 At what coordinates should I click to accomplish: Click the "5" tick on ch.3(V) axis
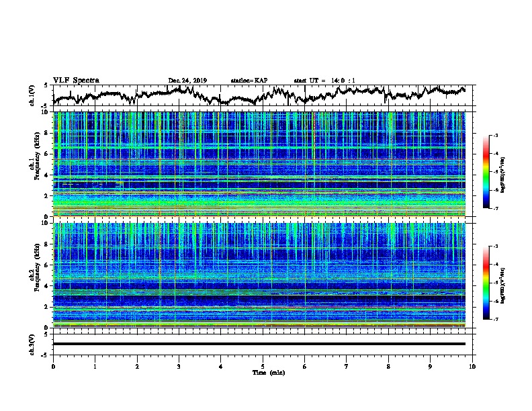click(46, 334)
